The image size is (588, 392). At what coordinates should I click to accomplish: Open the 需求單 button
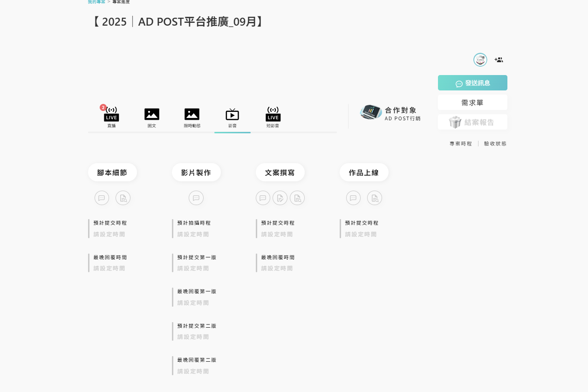472,103
